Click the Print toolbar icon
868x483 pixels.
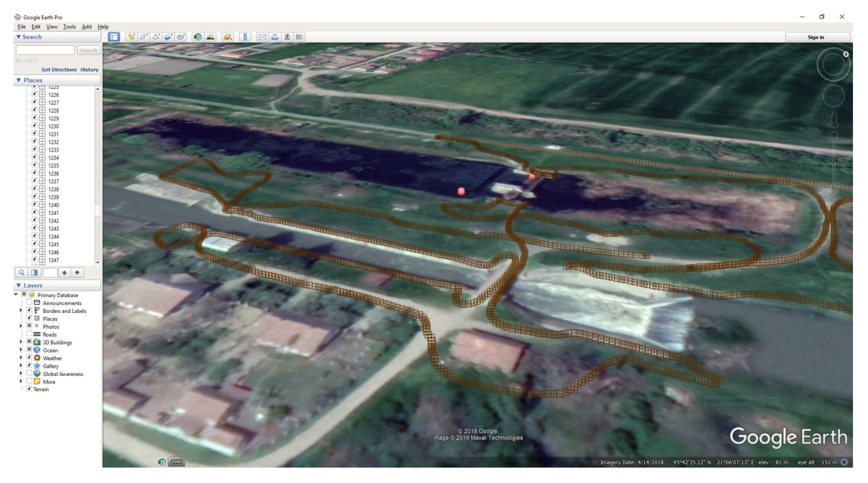coord(275,37)
